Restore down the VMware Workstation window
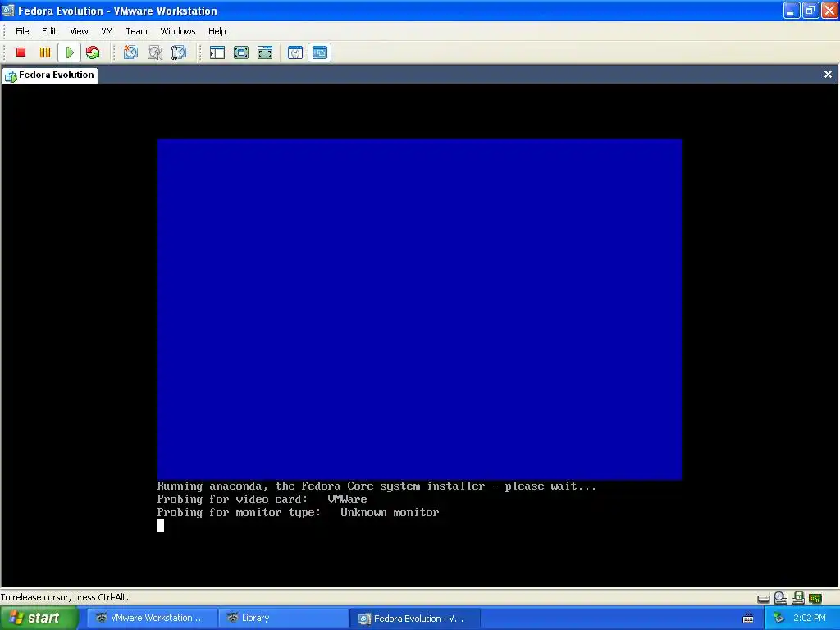Viewport: 840px width, 630px height. pos(810,10)
